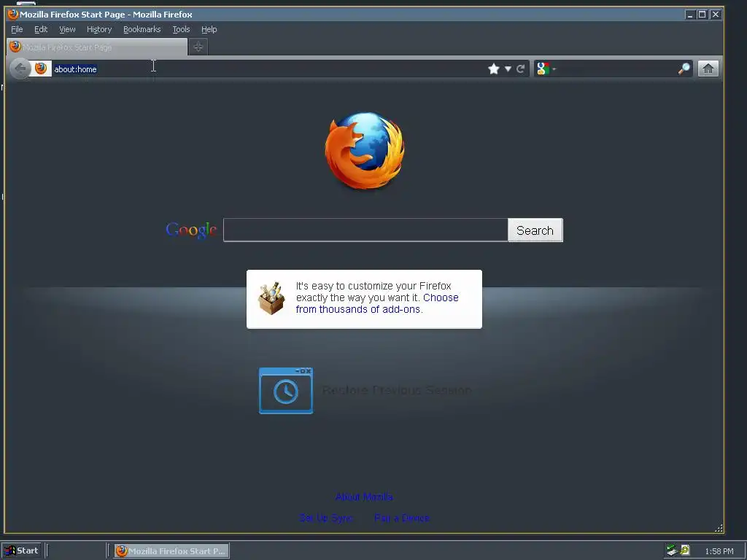Click the network connection tray icon
Image resolution: width=747 pixels, height=560 pixels.
point(672,551)
